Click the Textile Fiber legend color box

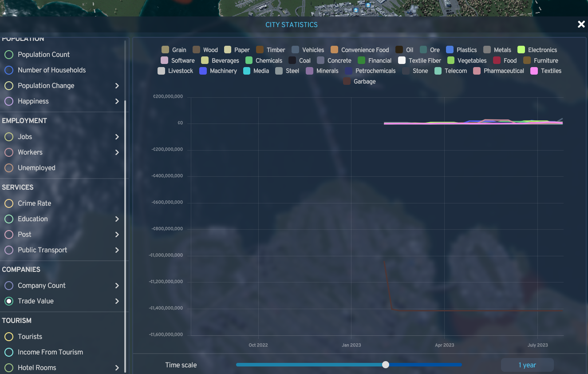(402, 60)
